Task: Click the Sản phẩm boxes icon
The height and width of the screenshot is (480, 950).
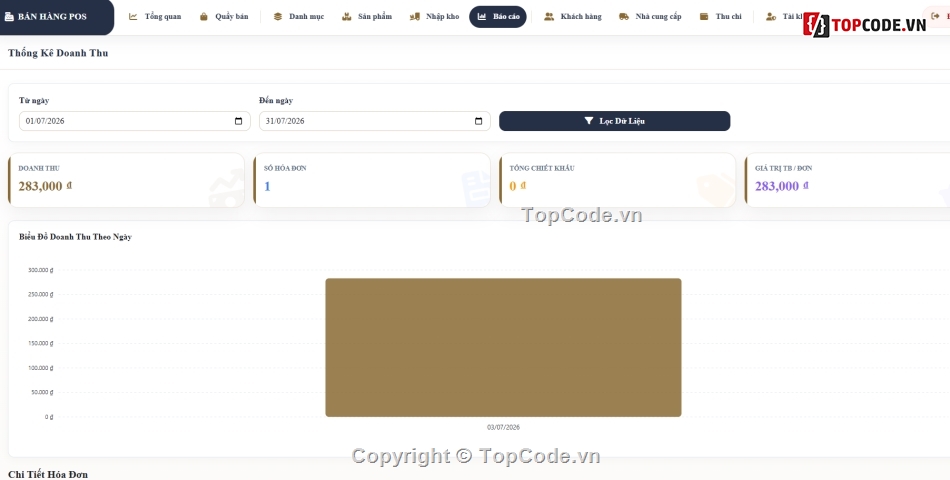Action: (x=347, y=16)
